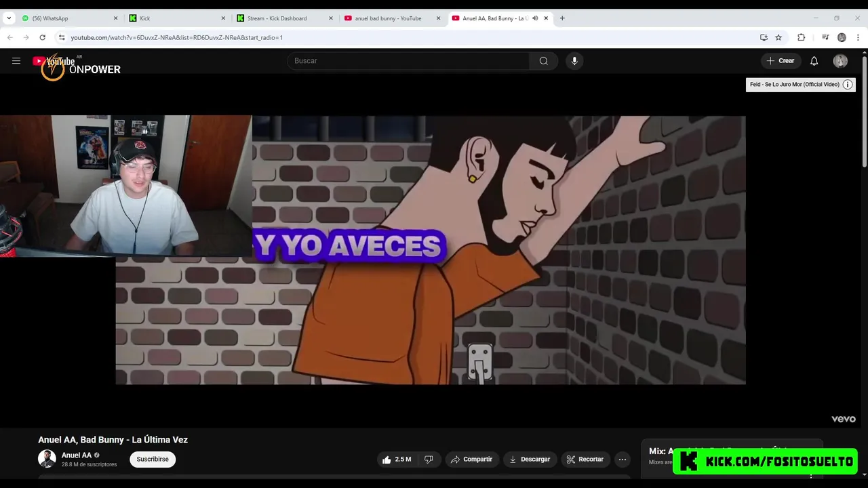Click the YouTube logo

click(54, 61)
